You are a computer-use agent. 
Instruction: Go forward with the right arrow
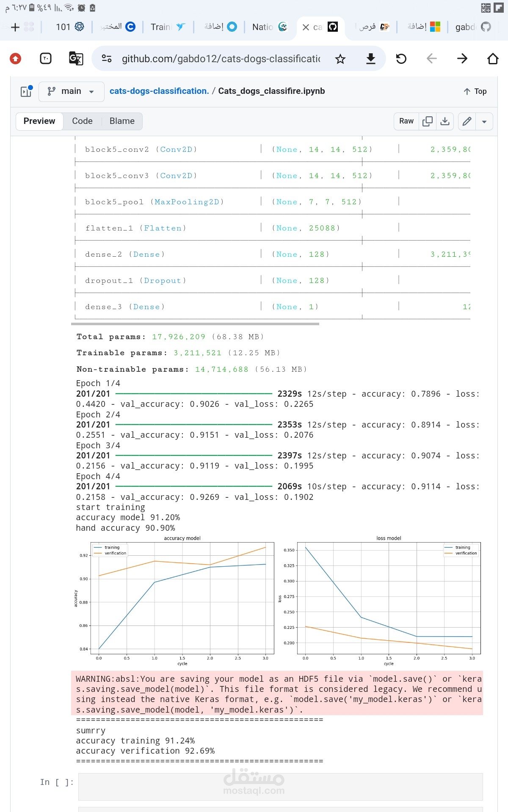462,58
